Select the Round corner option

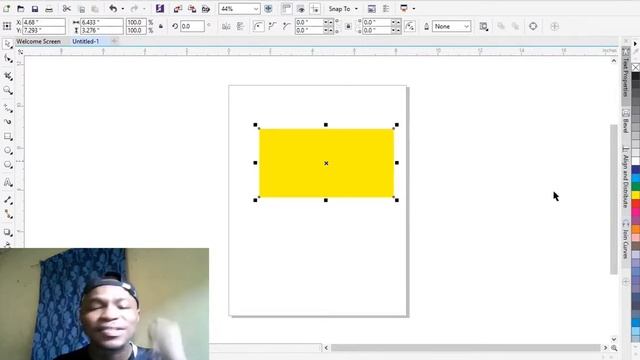pyautogui.click(x=258, y=27)
